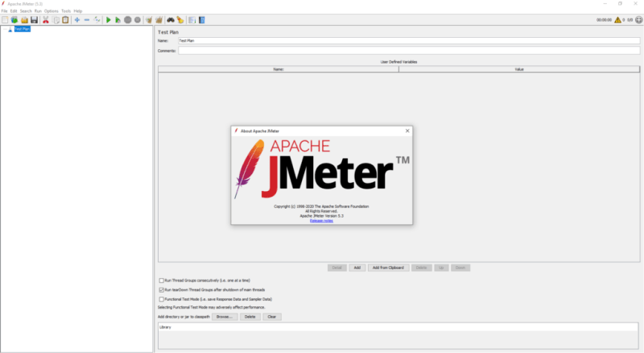The height and width of the screenshot is (353, 644).
Task: Click the 0/0 thread count indicator
Action: coord(630,20)
